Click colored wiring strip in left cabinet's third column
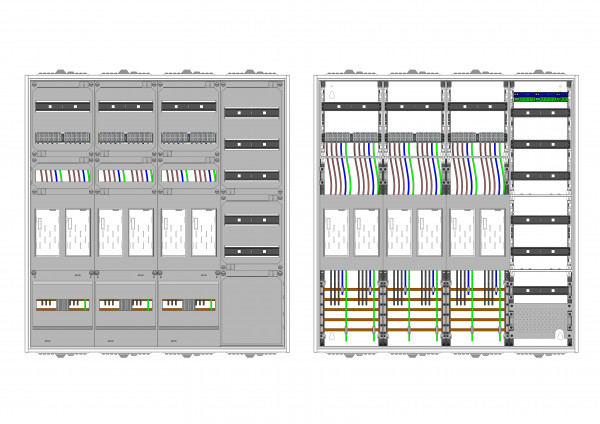Image resolution: width=600 pixels, height=424 pixels. tap(188, 174)
